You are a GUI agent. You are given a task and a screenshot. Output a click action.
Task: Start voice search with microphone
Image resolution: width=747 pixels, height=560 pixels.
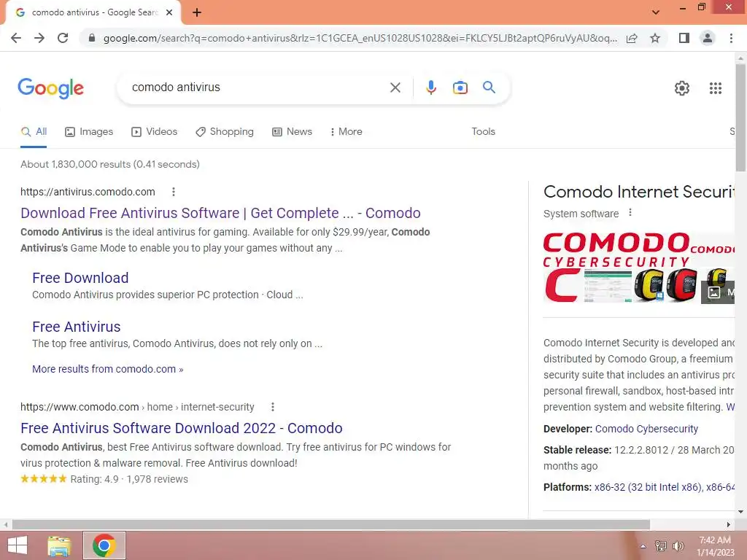coord(430,87)
